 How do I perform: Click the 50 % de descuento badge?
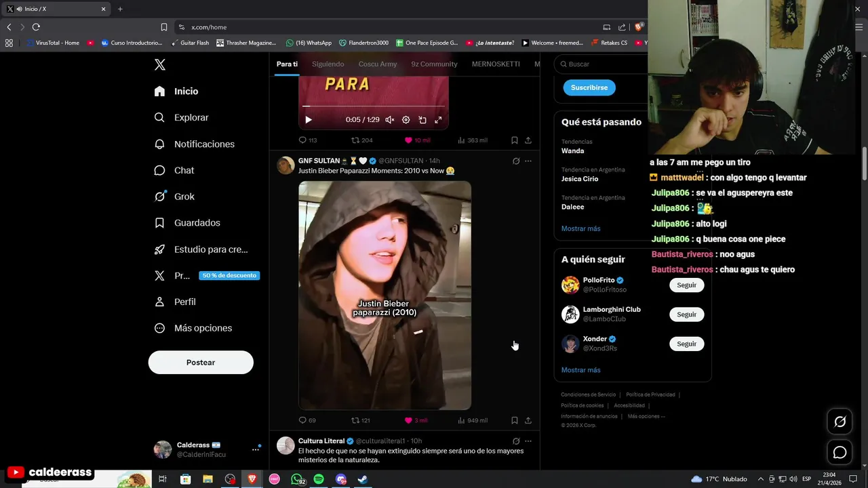(229, 276)
